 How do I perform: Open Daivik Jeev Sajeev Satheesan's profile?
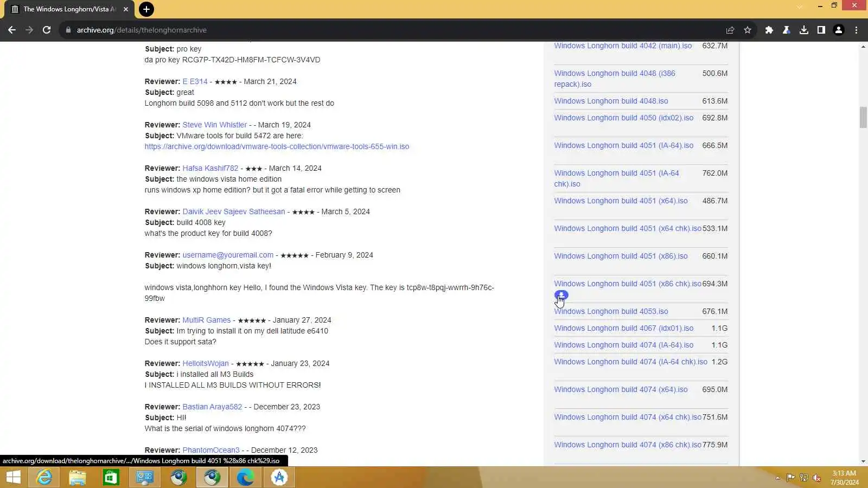coord(233,211)
